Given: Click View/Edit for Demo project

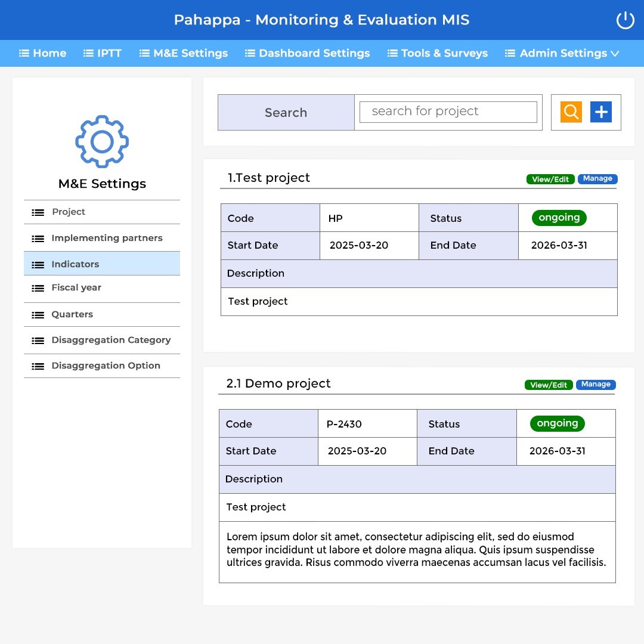Looking at the screenshot, I should click(549, 385).
